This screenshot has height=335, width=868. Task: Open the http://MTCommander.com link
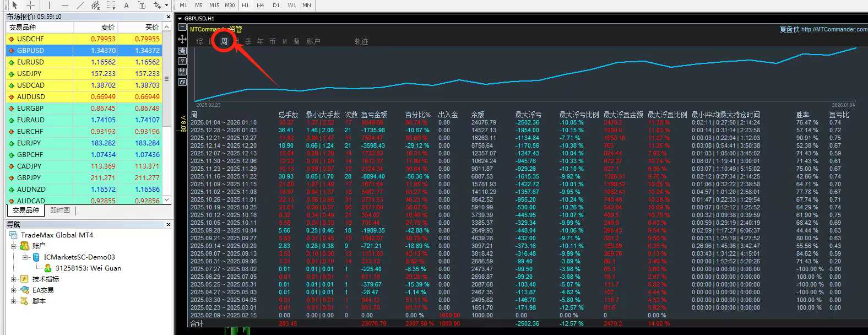(834, 29)
